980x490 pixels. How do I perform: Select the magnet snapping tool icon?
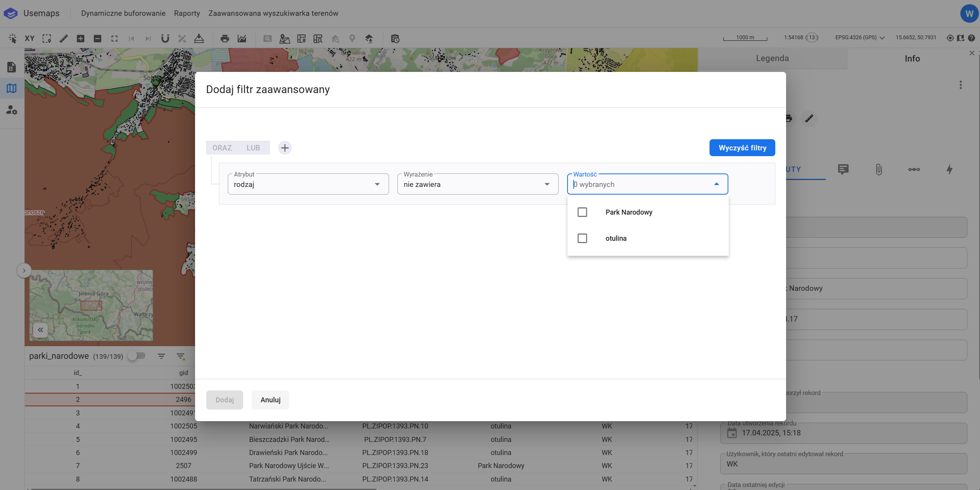165,38
